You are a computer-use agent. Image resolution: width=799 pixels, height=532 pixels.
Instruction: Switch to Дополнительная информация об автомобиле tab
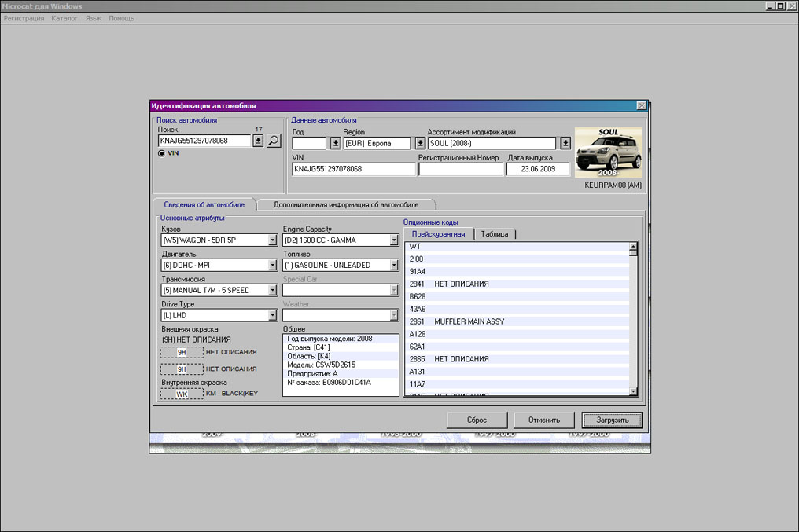click(345, 204)
